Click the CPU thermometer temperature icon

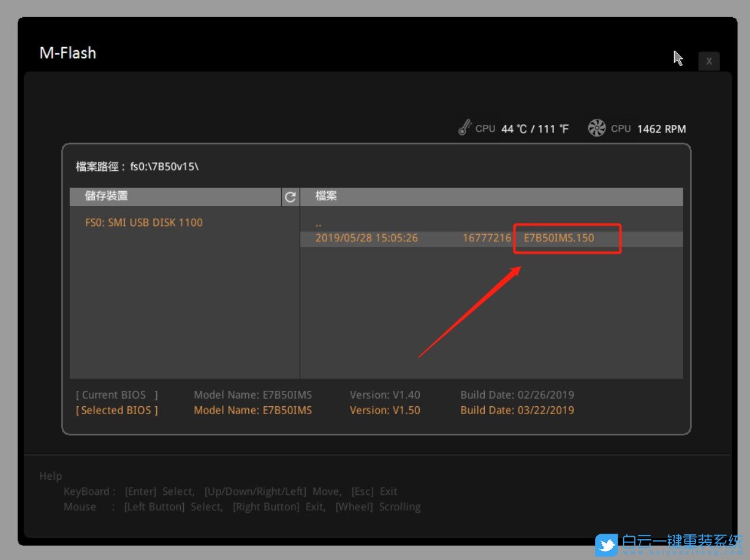click(464, 127)
